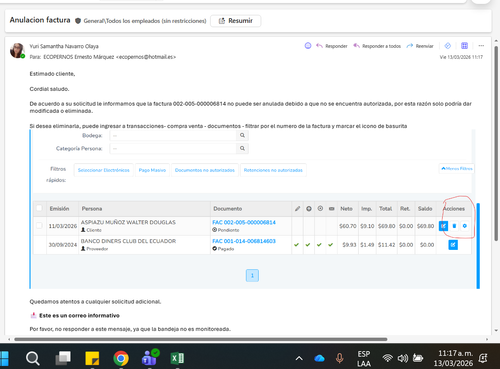Click the Seleccionar Electrónicos quick filter

[x=104, y=170]
